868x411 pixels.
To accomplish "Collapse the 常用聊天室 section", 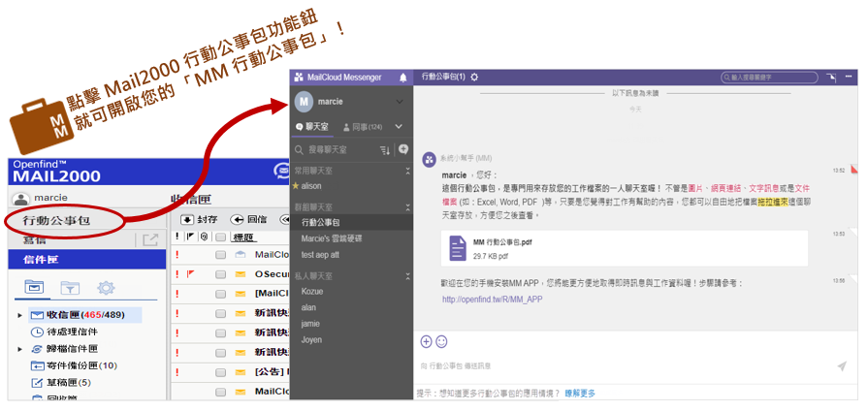I will point(408,171).
